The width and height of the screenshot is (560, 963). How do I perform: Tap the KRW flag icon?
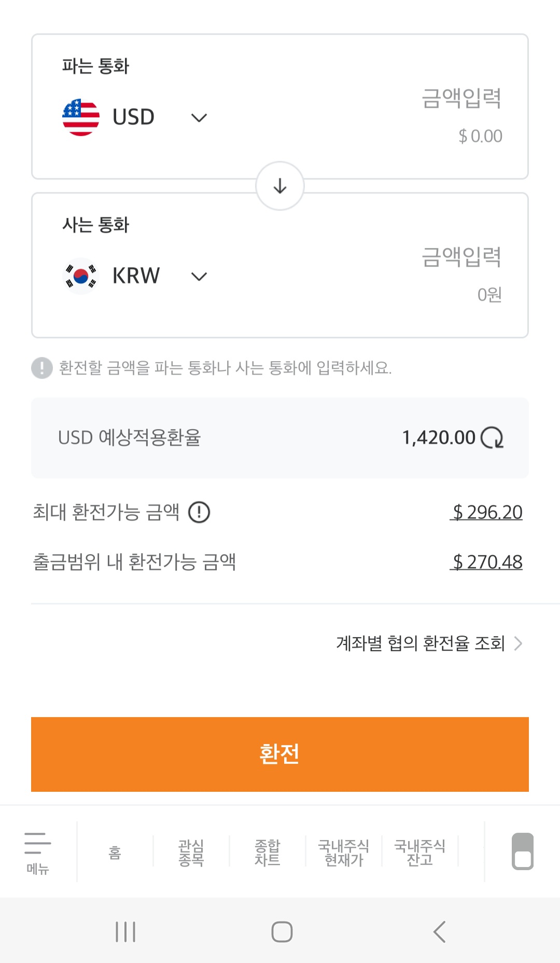pos(81,276)
